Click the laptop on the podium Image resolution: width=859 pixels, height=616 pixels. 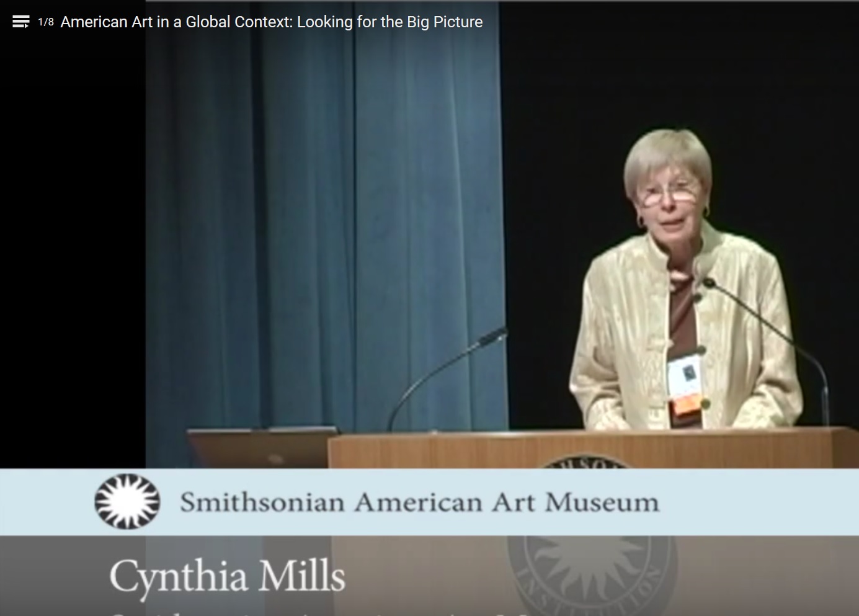pyautogui.click(x=263, y=447)
